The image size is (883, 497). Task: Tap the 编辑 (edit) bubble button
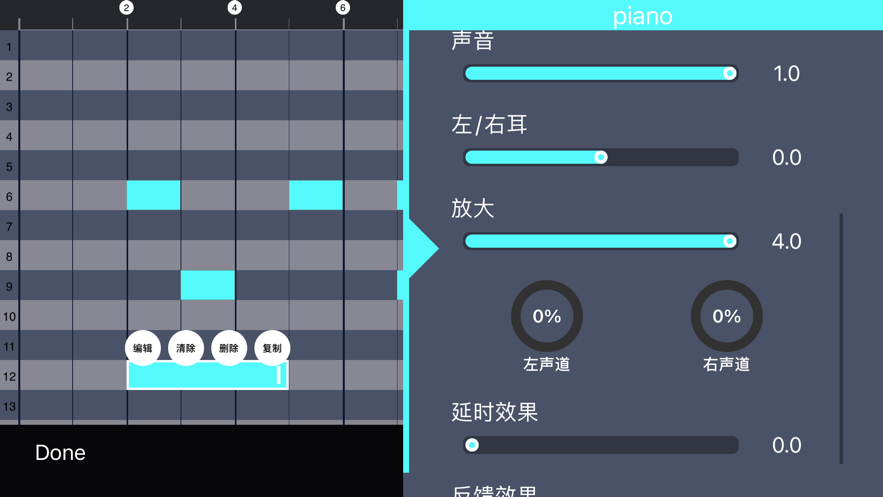pyautogui.click(x=142, y=348)
